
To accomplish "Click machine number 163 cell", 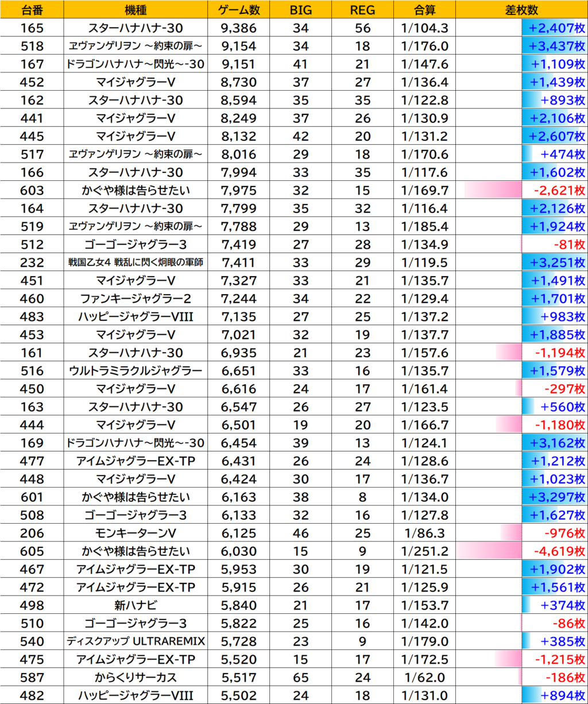I will (32, 407).
